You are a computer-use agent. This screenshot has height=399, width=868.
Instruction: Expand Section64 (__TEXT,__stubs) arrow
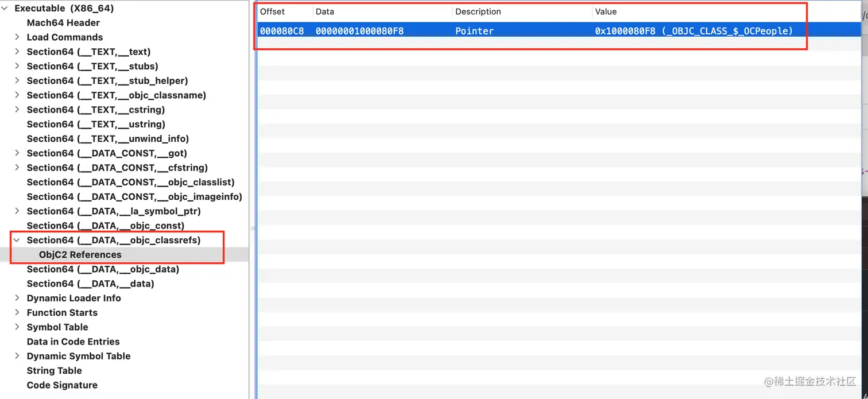[17, 66]
